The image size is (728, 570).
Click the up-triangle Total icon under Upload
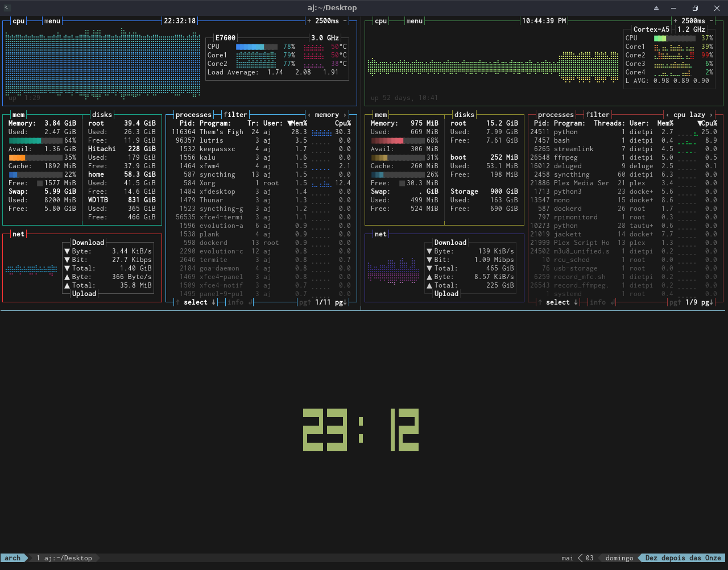pos(68,285)
